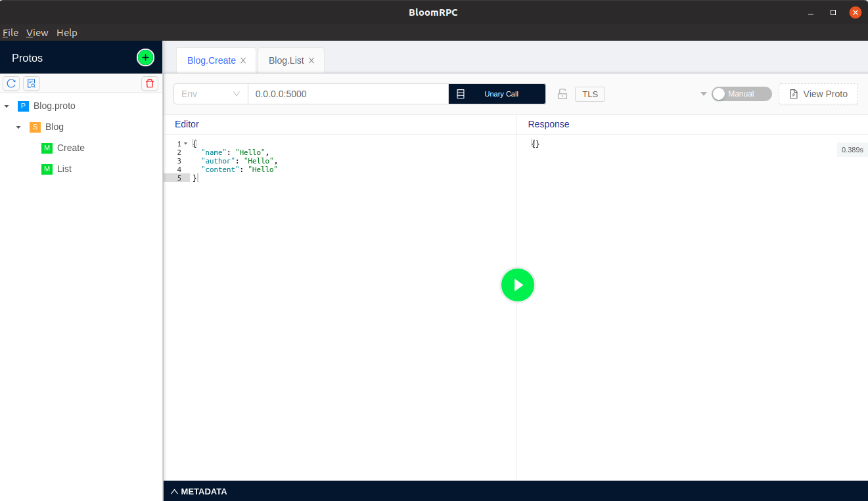Click the green M icon next to List
Image resolution: width=868 pixels, height=501 pixels.
pyautogui.click(x=47, y=169)
